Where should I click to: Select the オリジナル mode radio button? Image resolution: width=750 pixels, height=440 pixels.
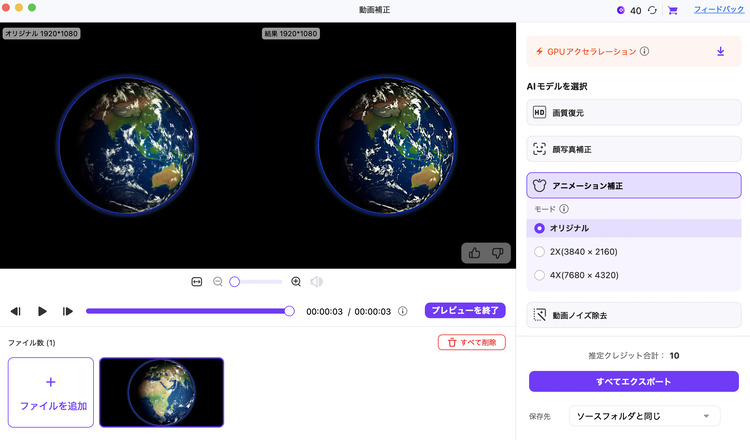[539, 228]
